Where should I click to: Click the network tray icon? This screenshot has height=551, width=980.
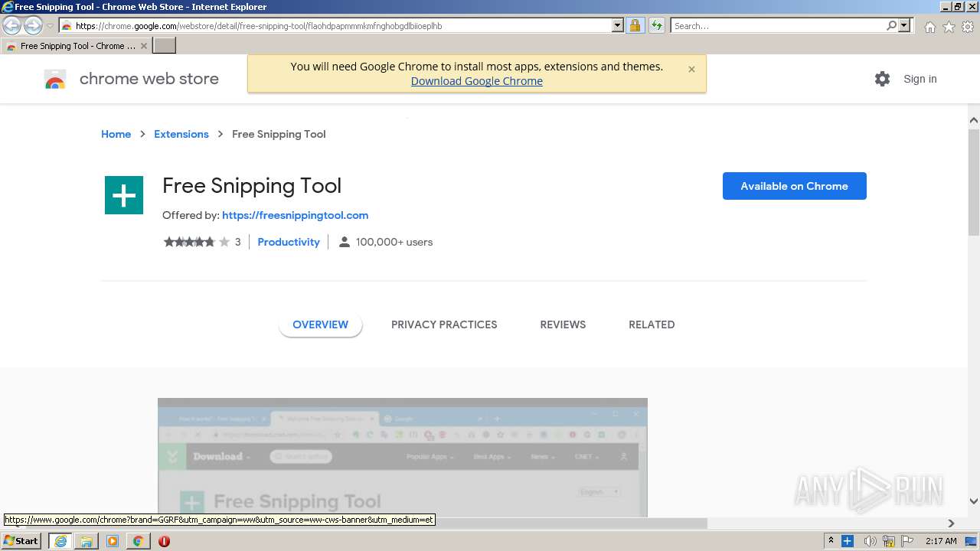click(889, 541)
